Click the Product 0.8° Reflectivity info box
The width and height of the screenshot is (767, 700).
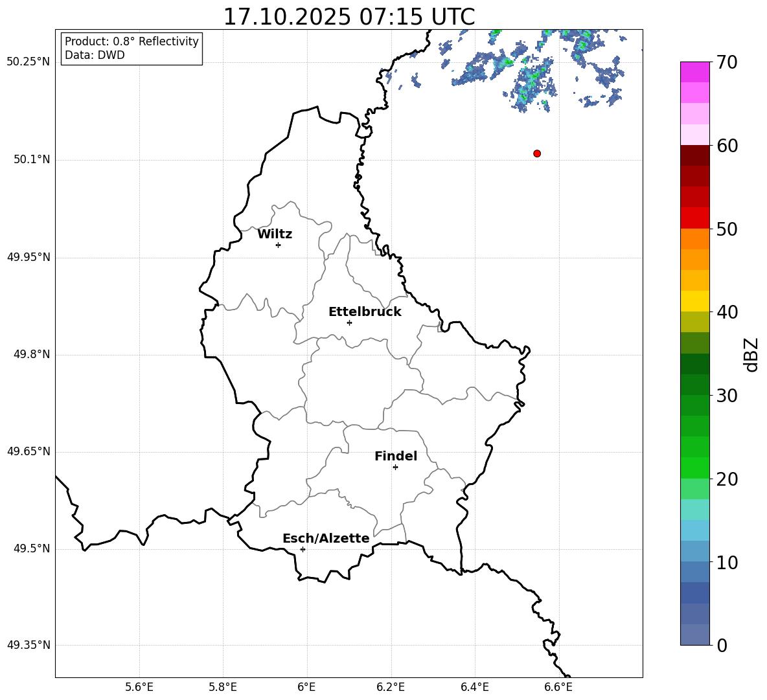(x=132, y=48)
